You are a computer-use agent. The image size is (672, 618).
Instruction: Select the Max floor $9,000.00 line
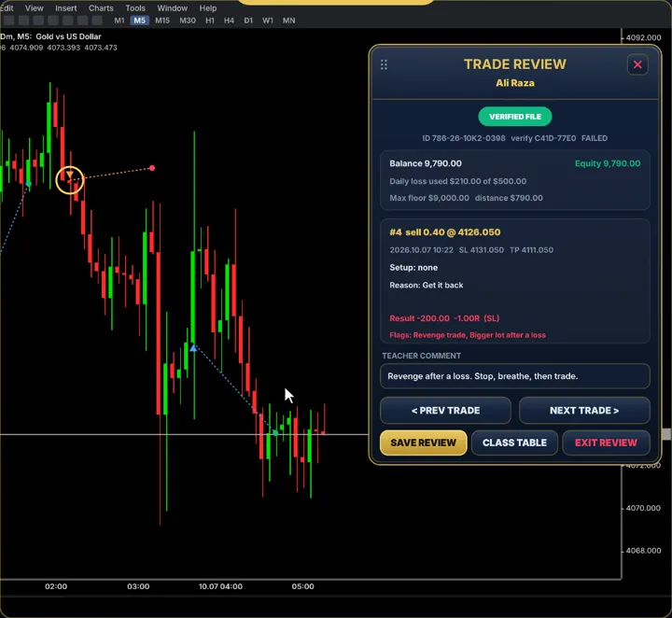point(466,198)
